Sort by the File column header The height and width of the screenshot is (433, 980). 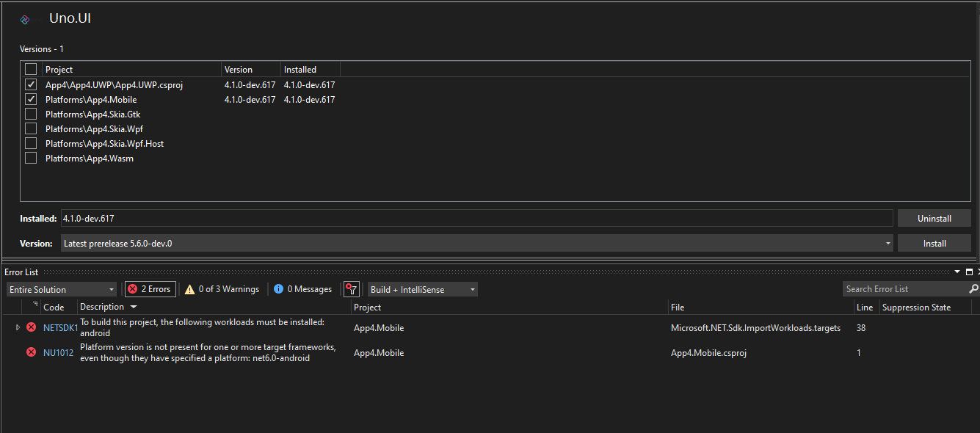tap(678, 307)
